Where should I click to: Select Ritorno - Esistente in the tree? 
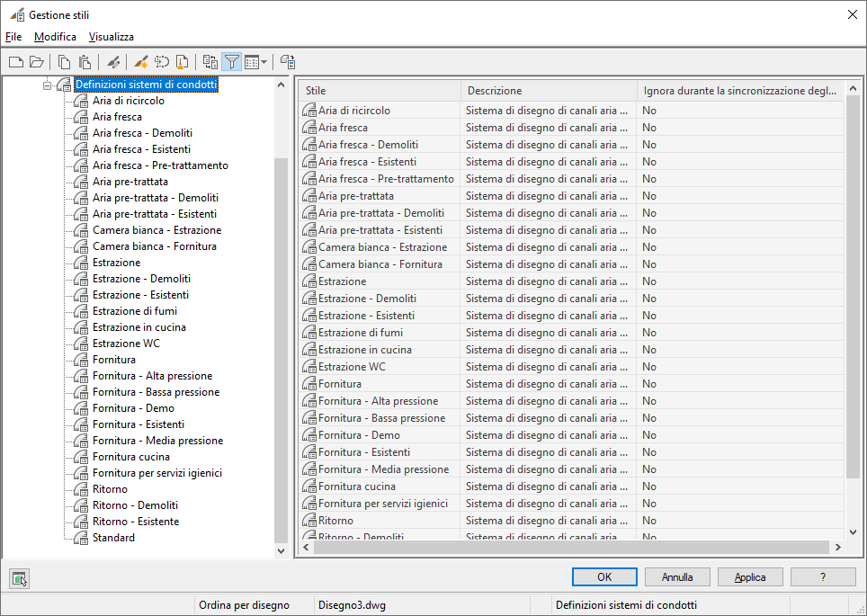(136, 522)
